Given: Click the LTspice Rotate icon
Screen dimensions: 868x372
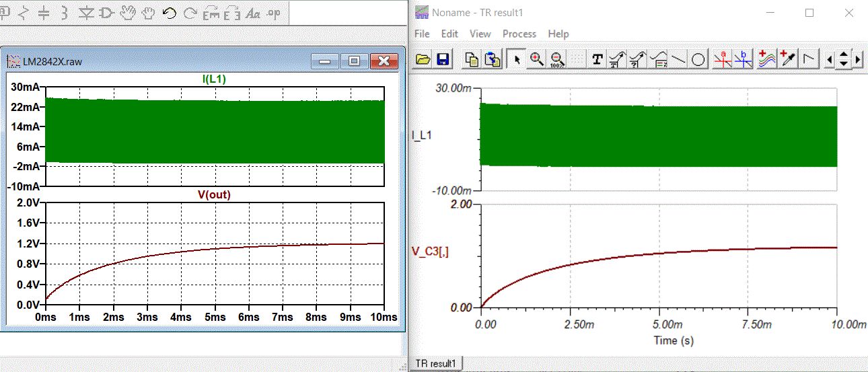Looking at the screenshot, I should 211,13.
